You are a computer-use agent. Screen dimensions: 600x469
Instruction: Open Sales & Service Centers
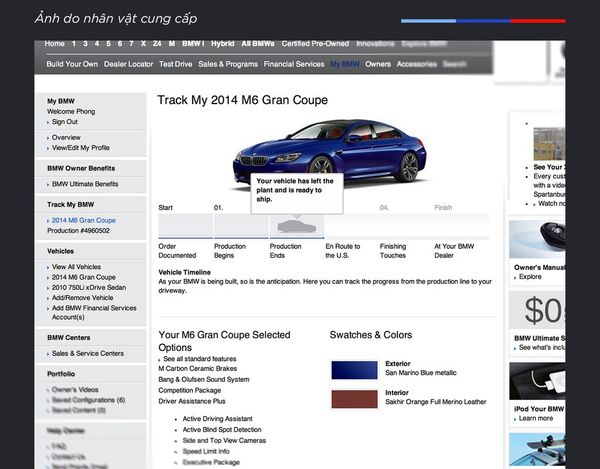point(88,353)
